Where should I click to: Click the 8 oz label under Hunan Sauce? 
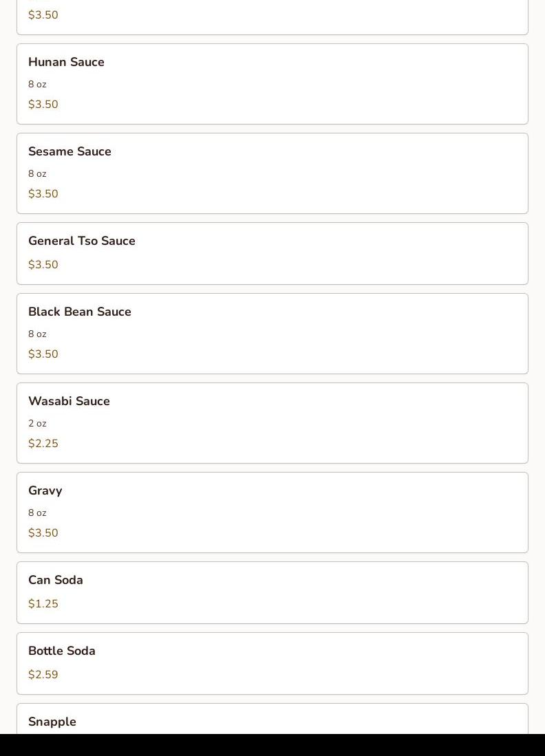pyautogui.click(x=37, y=85)
